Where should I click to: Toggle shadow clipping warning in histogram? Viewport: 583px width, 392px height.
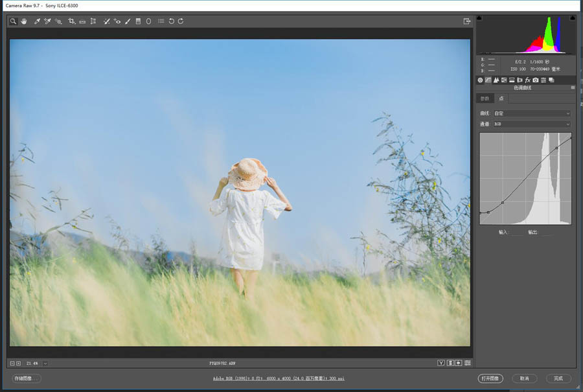[x=479, y=18]
